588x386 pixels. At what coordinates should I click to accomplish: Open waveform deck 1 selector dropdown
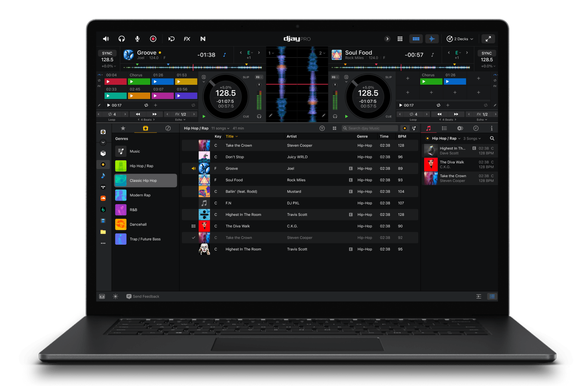271,53
